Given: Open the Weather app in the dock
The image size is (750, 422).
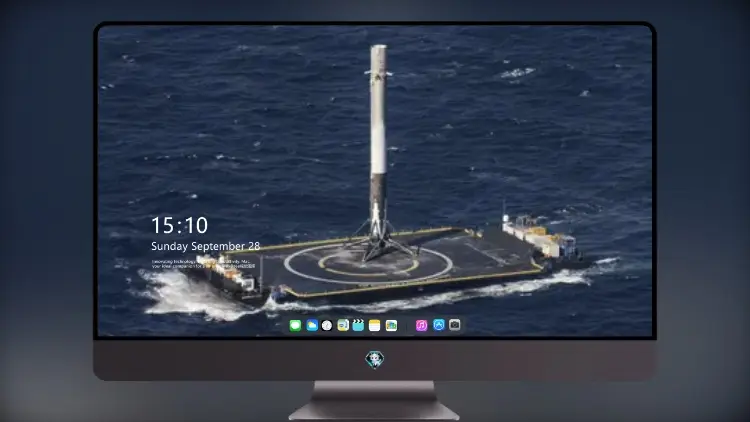Looking at the screenshot, I should coord(312,325).
